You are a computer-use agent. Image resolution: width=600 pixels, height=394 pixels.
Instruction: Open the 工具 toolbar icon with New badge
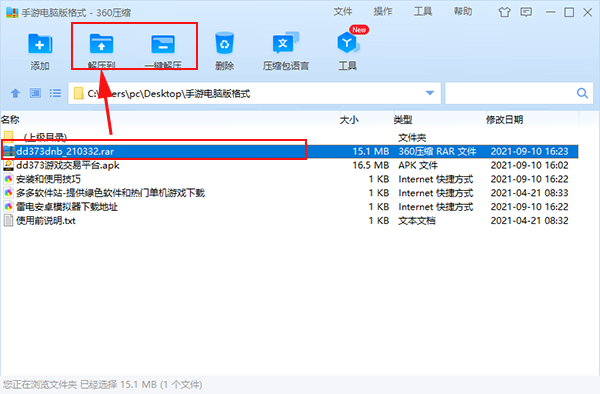pyautogui.click(x=348, y=43)
